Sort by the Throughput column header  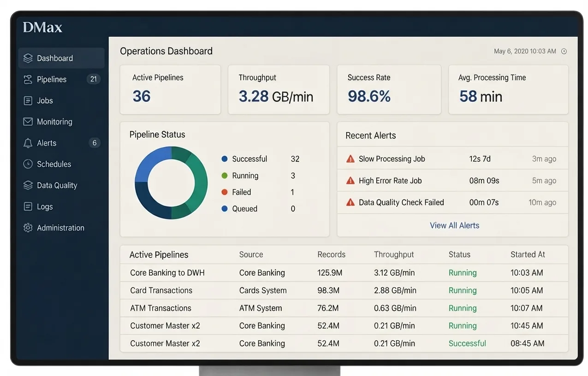[394, 254]
